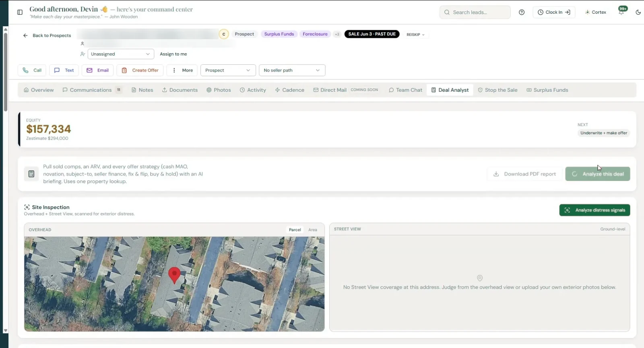Expand the REISKIP dropdown
This screenshot has width=644, height=348.
pyautogui.click(x=415, y=35)
